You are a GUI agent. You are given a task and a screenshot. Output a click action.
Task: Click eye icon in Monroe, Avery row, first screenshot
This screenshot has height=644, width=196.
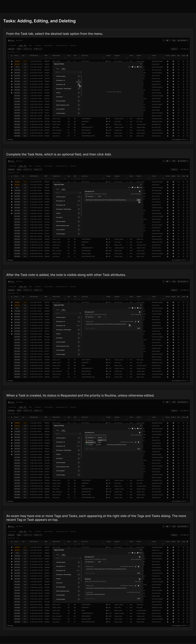pos(107,119)
